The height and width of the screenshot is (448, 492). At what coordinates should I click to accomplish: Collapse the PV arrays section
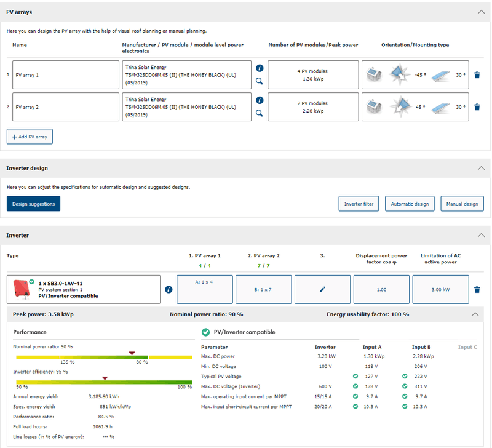tap(480, 12)
